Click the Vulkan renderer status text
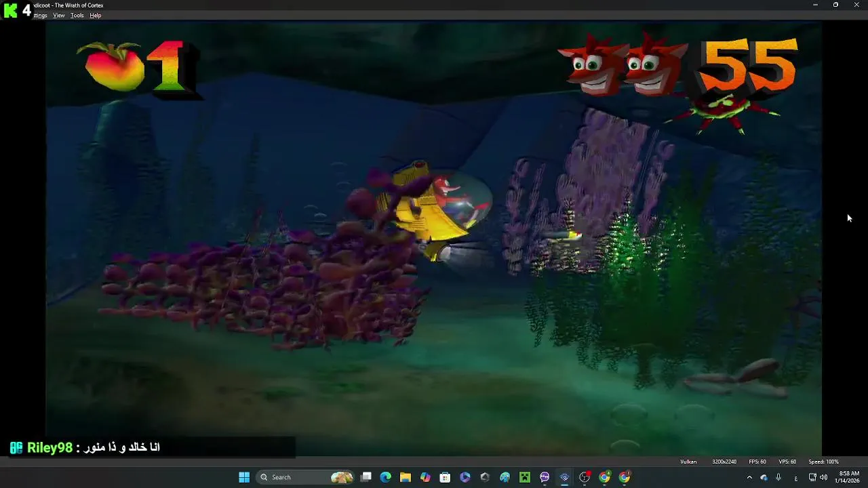Viewport: 868px width, 488px height. [688, 462]
